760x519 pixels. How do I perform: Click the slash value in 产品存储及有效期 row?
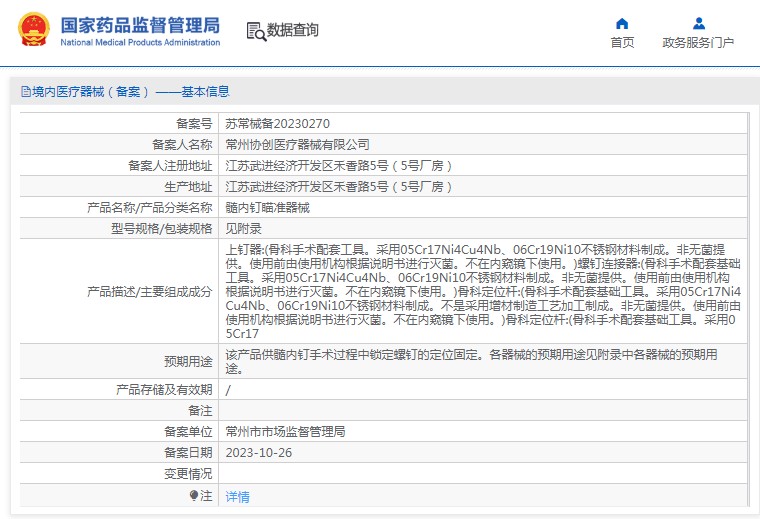pos(228,390)
